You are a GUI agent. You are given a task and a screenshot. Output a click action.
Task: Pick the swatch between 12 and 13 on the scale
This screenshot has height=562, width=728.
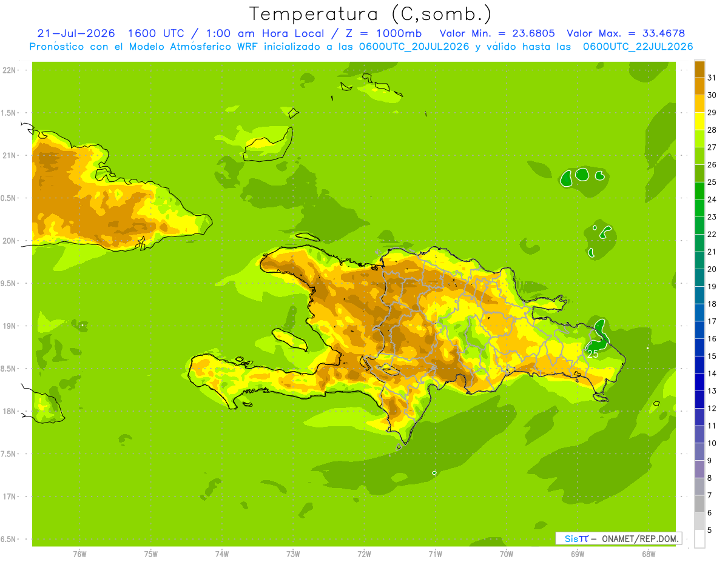699,400
